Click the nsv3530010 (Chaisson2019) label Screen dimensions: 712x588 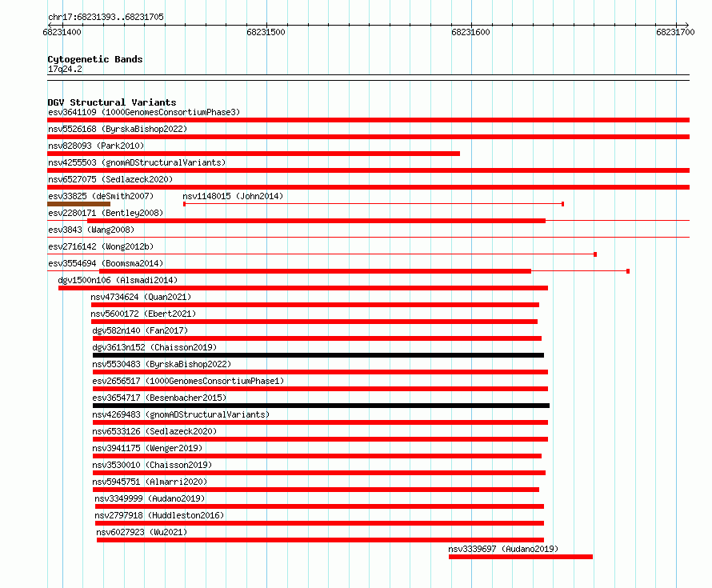(152, 465)
